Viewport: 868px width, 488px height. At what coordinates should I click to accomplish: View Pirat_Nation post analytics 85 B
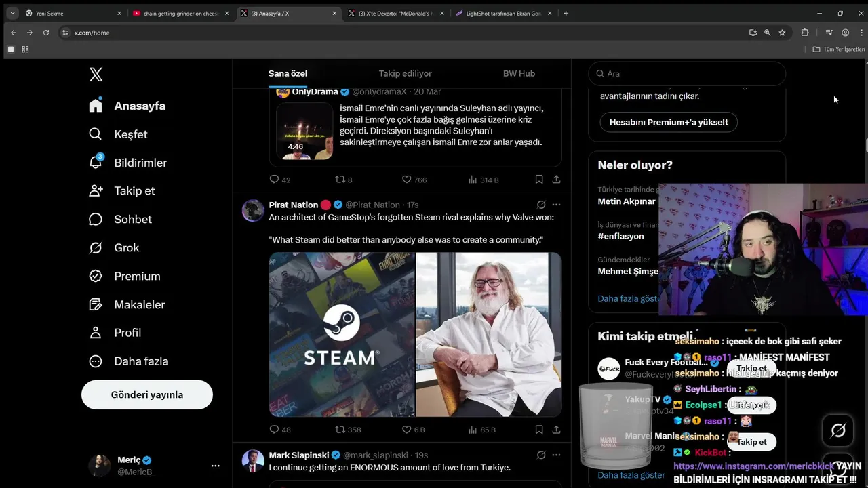pos(482,430)
